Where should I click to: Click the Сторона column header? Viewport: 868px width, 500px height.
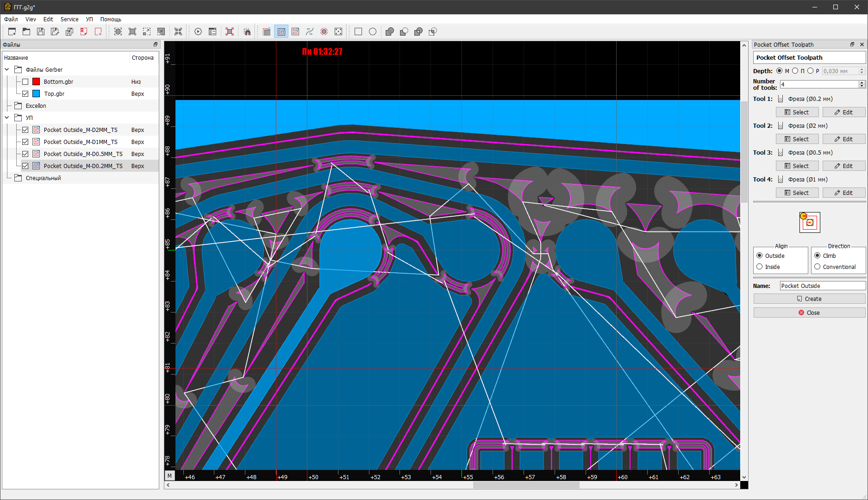143,57
